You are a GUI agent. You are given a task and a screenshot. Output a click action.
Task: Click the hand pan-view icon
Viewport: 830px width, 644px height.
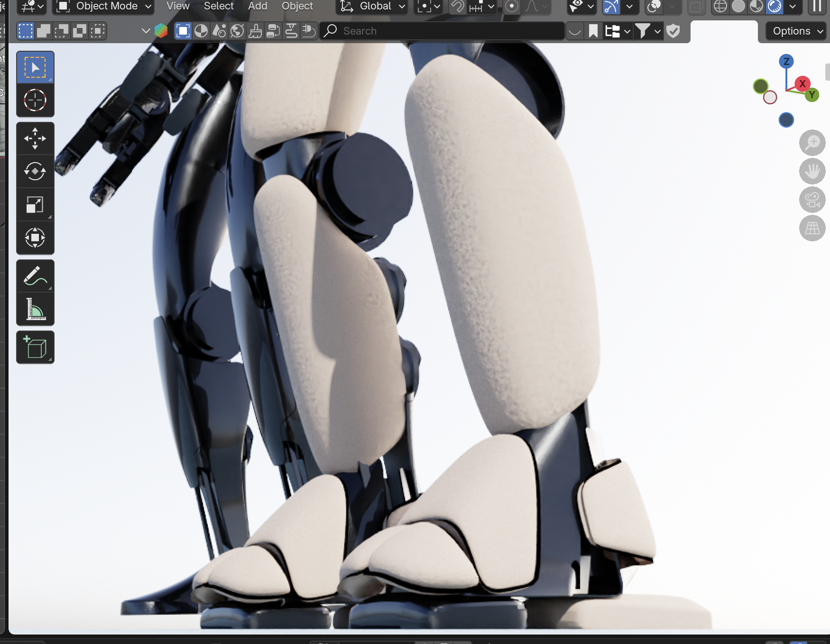812,171
